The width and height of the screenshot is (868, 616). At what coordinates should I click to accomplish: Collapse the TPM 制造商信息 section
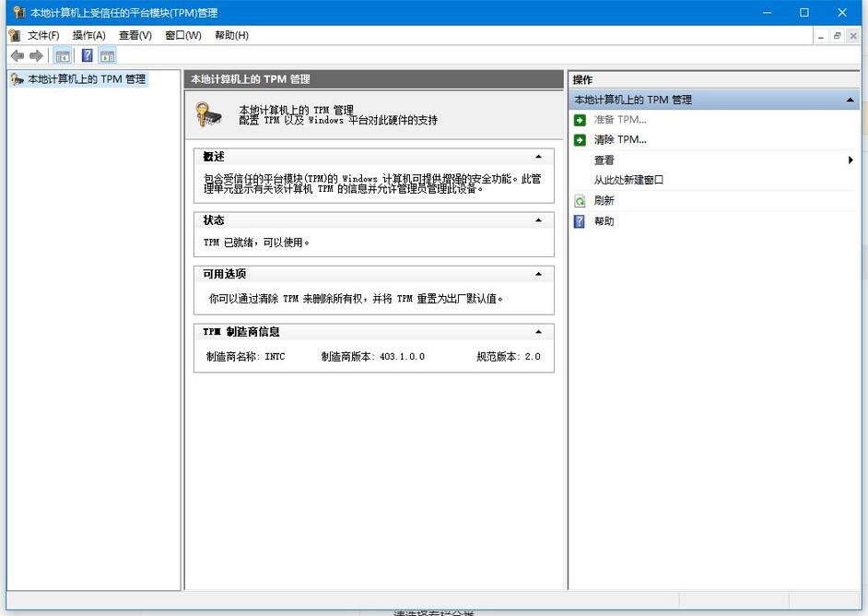click(538, 332)
